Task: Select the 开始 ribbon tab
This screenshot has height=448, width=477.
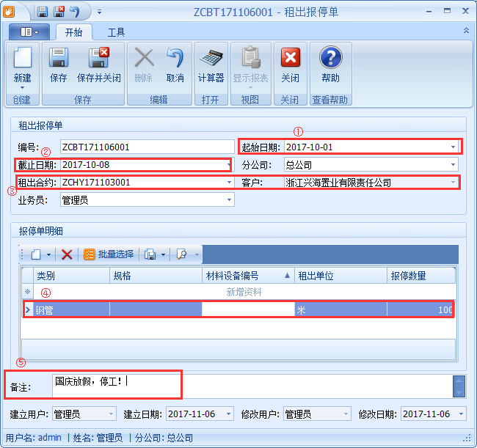Action: 73,32
